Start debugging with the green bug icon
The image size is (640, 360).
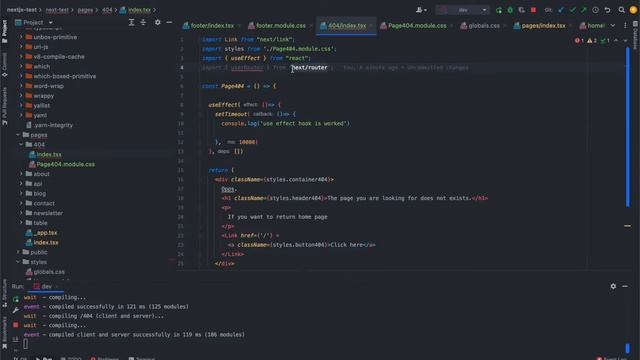coord(510,10)
